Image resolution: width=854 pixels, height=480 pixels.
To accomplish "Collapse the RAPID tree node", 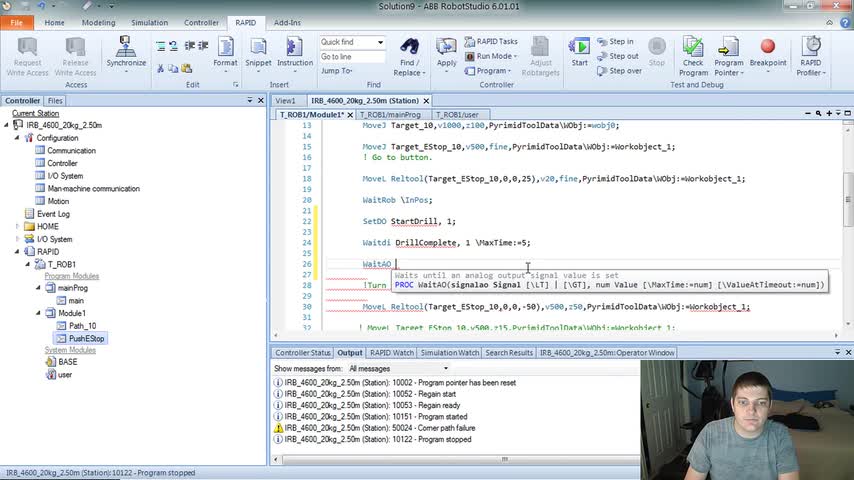I will tap(17, 251).
